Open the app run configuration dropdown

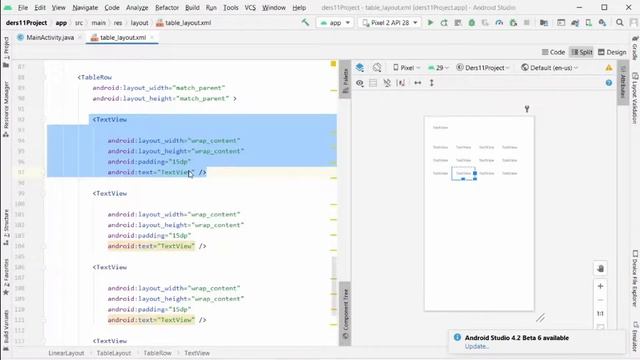[335, 23]
